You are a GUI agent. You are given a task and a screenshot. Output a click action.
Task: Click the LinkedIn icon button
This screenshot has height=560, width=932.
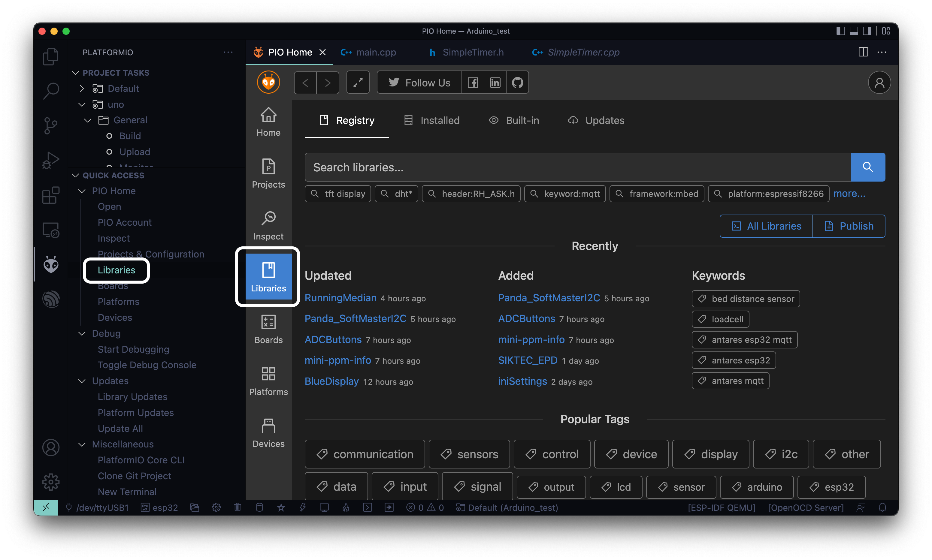495,82
